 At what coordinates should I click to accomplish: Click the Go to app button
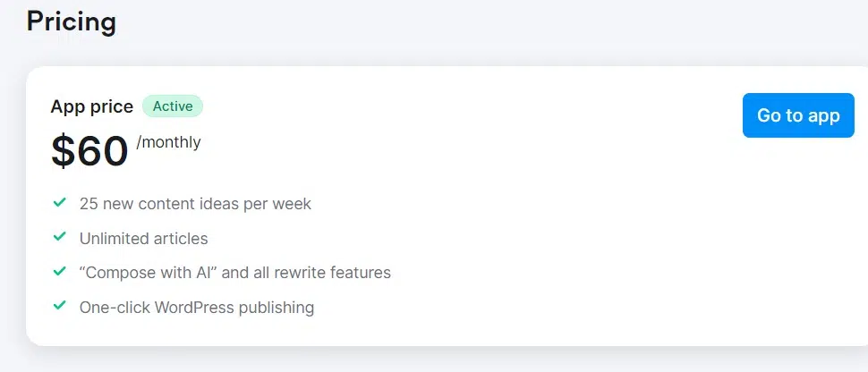(797, 115)
